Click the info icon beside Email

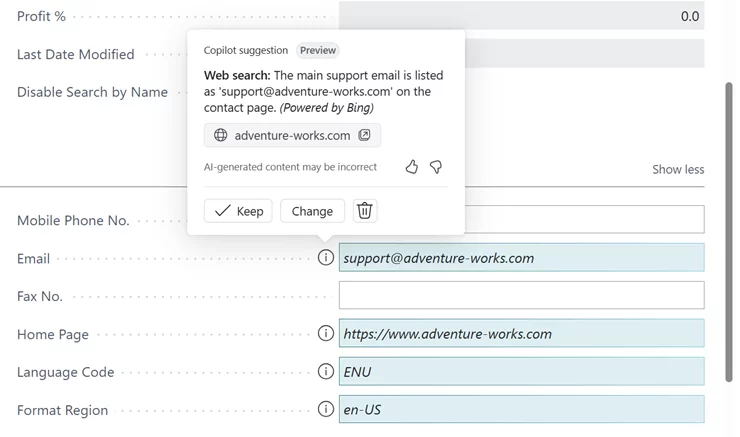325,258
